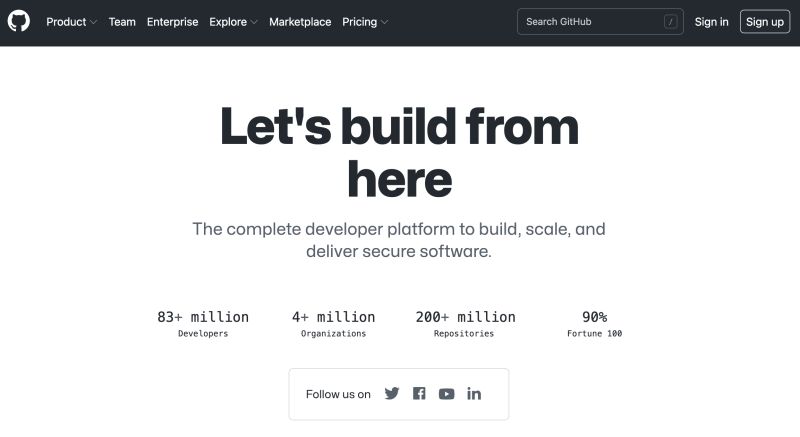Click the "Developers" label
Screen dimensions: 800x437
(x=203, y=333)
